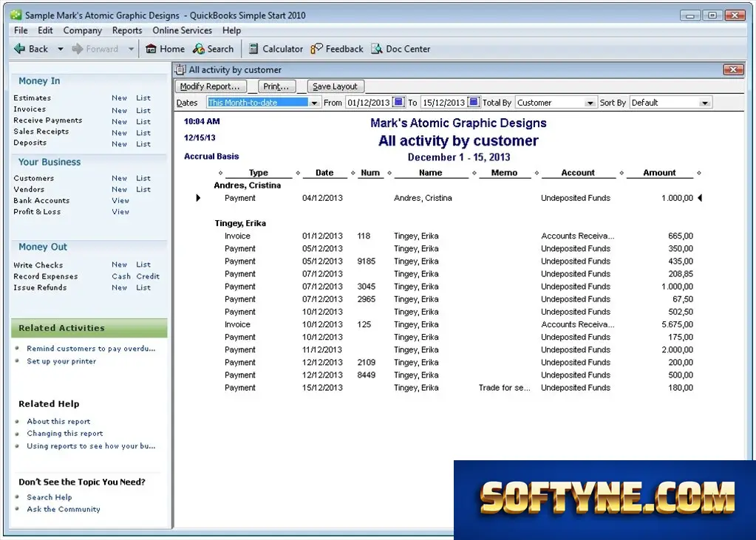Viewport: 756px width, 540px height.
Task: Open the Reports menu
Action: [127, 30]
